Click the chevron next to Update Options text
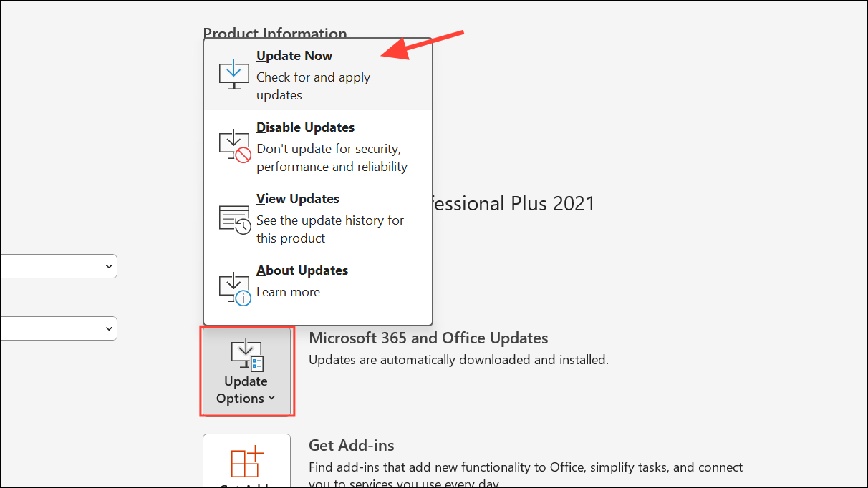 click(269, 399)
